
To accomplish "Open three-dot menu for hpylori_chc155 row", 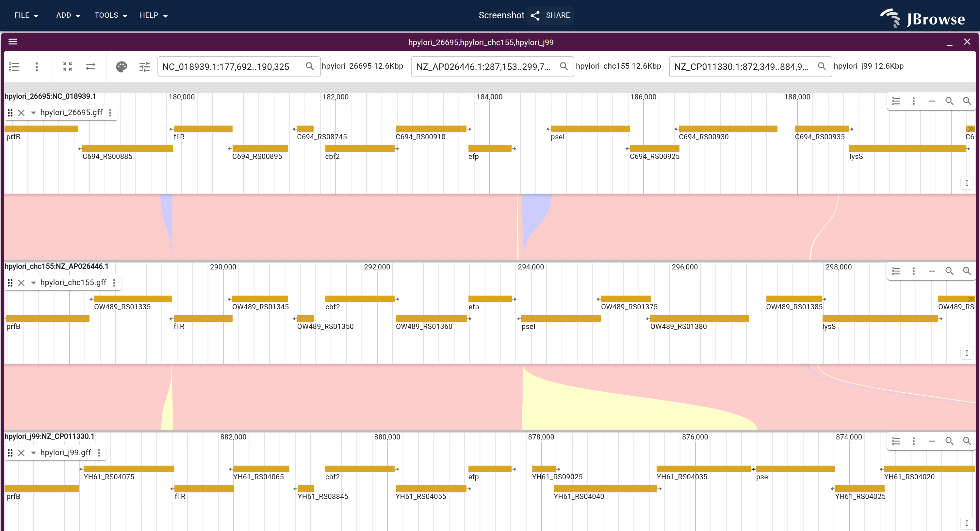I will coord(914,271).
